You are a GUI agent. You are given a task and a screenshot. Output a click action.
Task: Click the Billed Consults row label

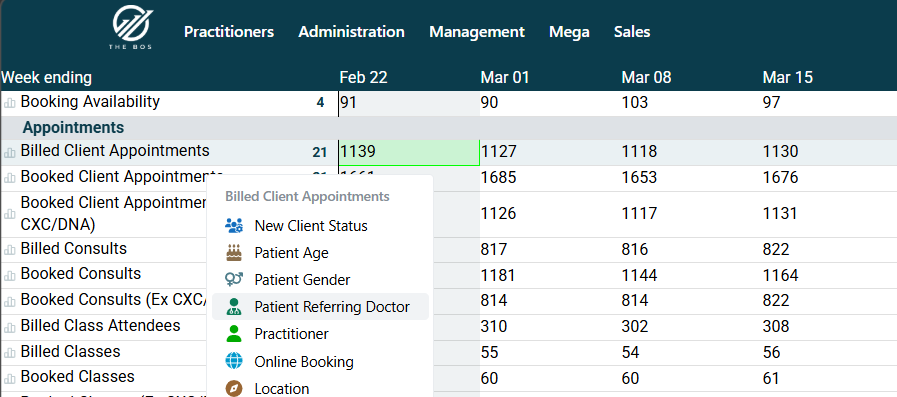click(74, 248)
